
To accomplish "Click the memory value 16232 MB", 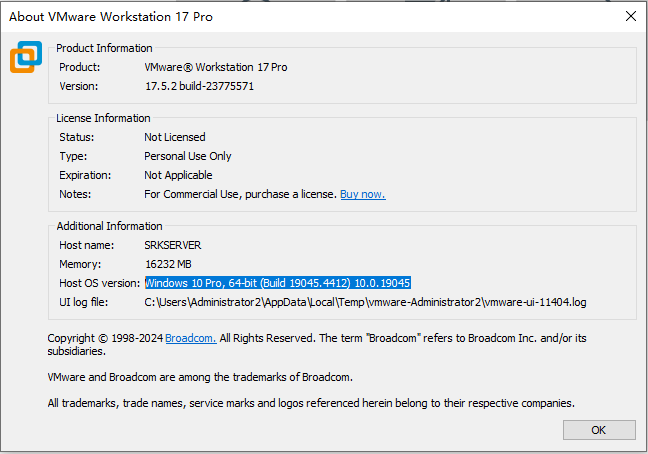I will tap(168, 264).
